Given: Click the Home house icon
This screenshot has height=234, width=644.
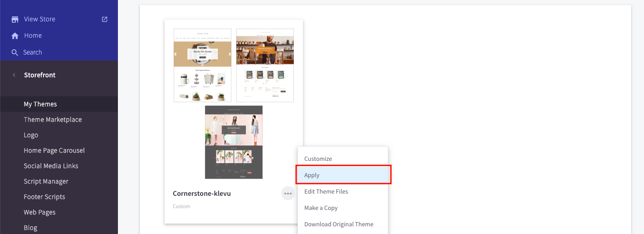Looking at the screenshot, I should [x=15, y=36].
